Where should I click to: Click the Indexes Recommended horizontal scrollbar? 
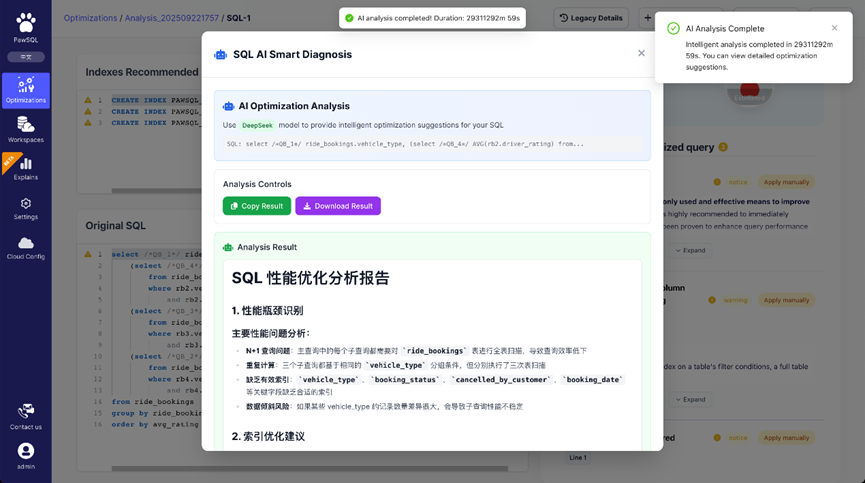click(157, 191)
